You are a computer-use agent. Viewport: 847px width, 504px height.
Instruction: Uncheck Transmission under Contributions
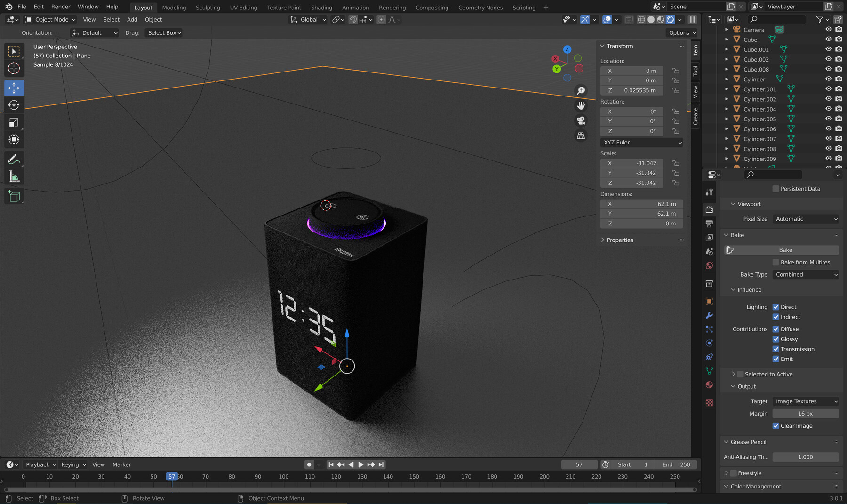point(776,349)
